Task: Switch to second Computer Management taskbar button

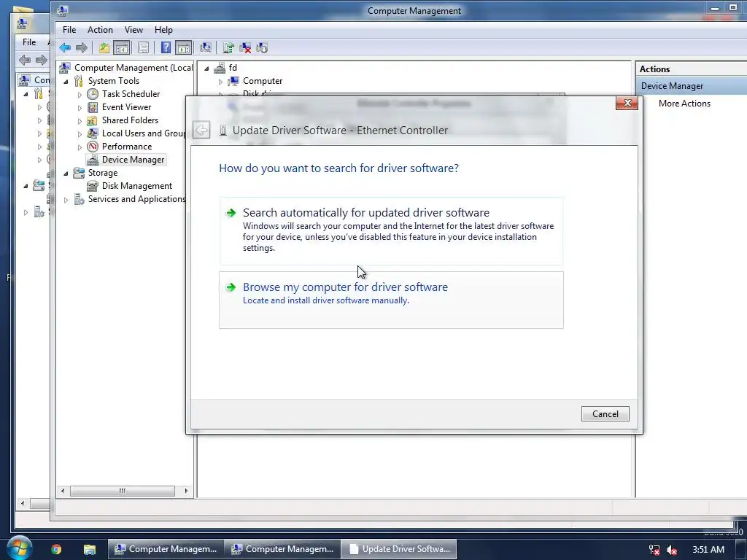Action: (x=282, y=549)
